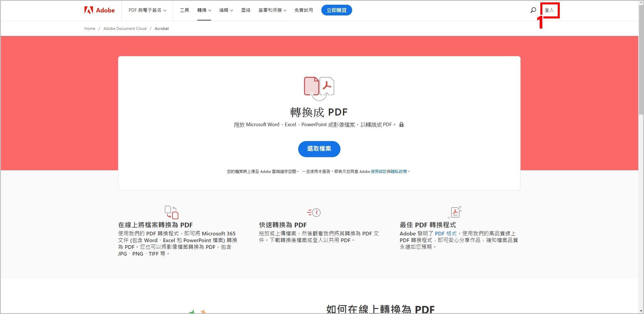Click the file conversion icon above 在線上將檔案轉換為 PDF
This screenshot has width=644, height=314.
(x=171, y=212)
